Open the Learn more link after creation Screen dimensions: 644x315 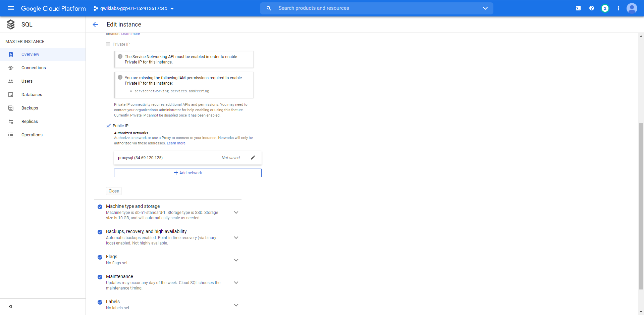pos(130,34)
